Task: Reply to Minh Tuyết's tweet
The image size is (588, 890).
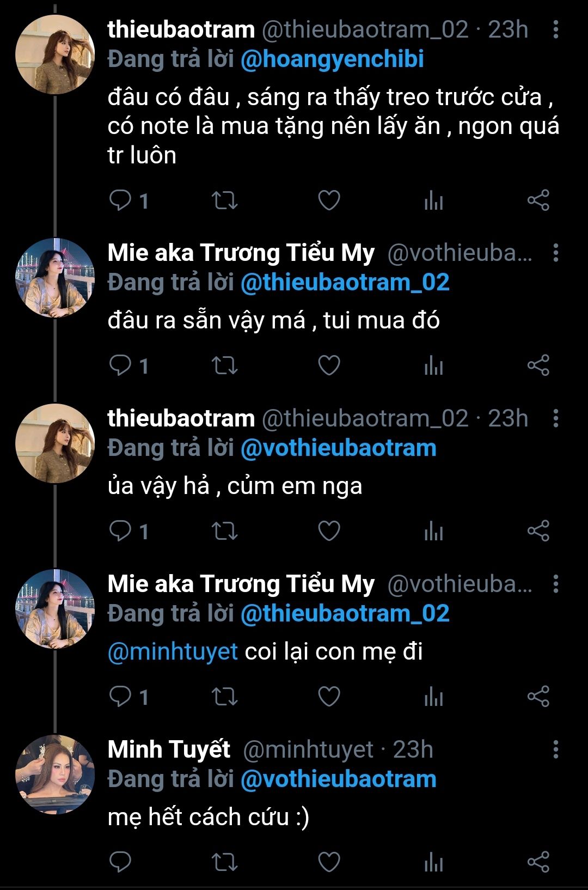Action: click(x=120, y=862)
